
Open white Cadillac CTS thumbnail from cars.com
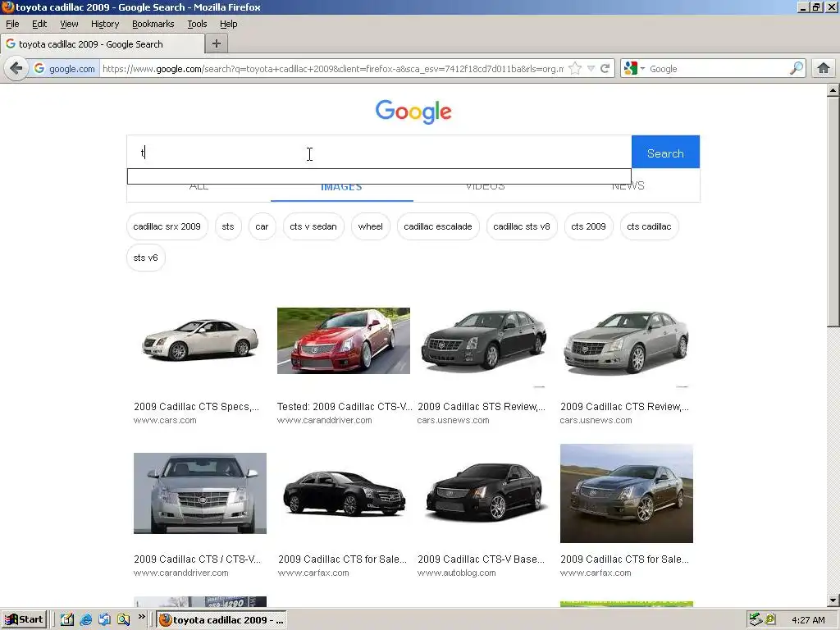click(200, 340)
